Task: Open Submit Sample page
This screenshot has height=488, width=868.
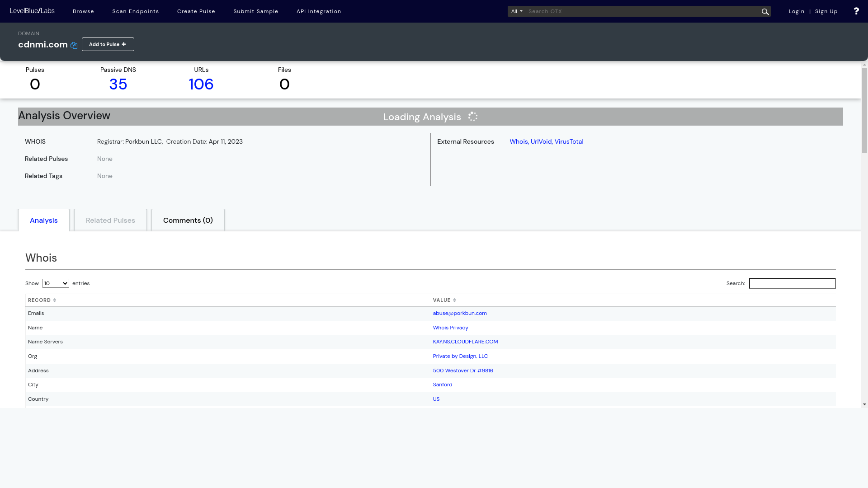Action: point(256,11)
